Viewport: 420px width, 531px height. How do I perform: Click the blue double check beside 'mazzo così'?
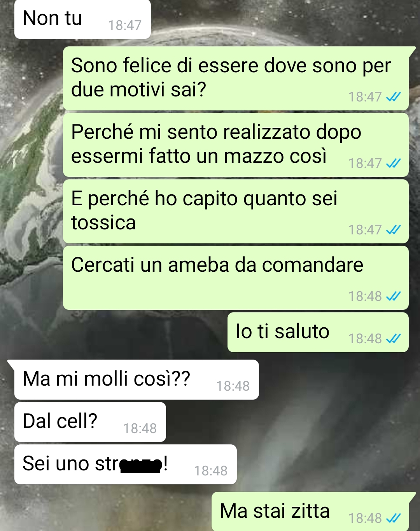click(393, 163)
